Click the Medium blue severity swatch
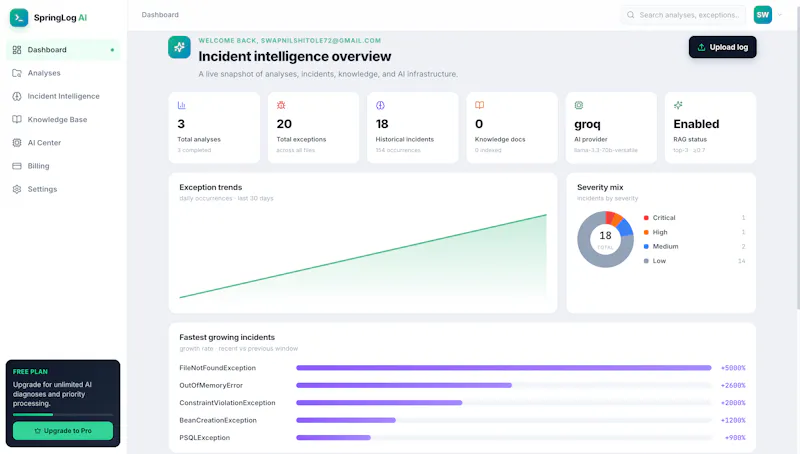Screen dimensions: 800x454 pos(646,246)
